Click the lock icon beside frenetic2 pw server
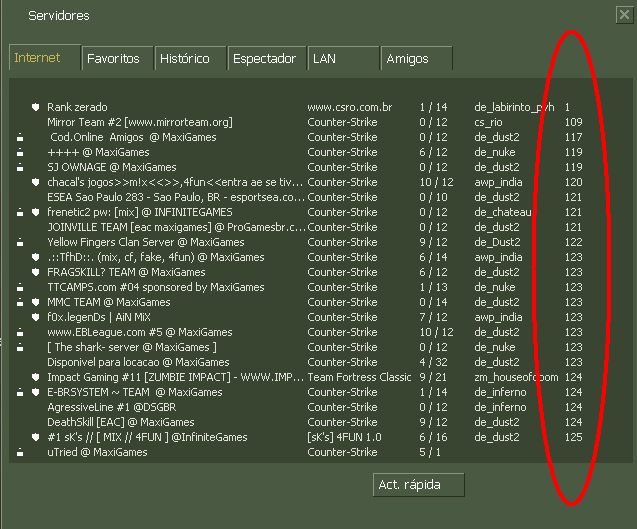This screenshot has height=529, width=637. pos(20,212)
